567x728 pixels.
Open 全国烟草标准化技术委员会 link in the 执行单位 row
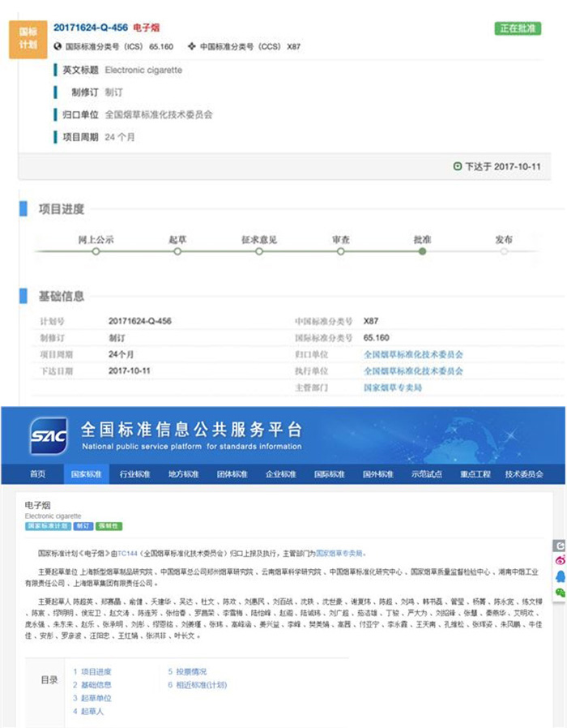tap(413, 371)
